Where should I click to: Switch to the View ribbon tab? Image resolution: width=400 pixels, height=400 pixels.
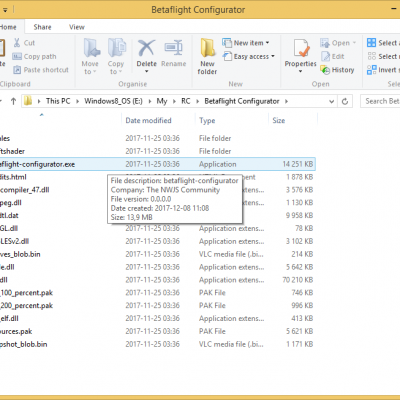tap(77, 27)
